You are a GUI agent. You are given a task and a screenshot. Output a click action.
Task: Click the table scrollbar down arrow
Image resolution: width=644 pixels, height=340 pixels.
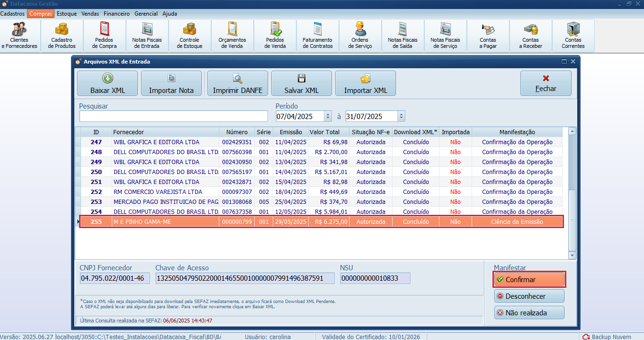click(x=572, y=255)
